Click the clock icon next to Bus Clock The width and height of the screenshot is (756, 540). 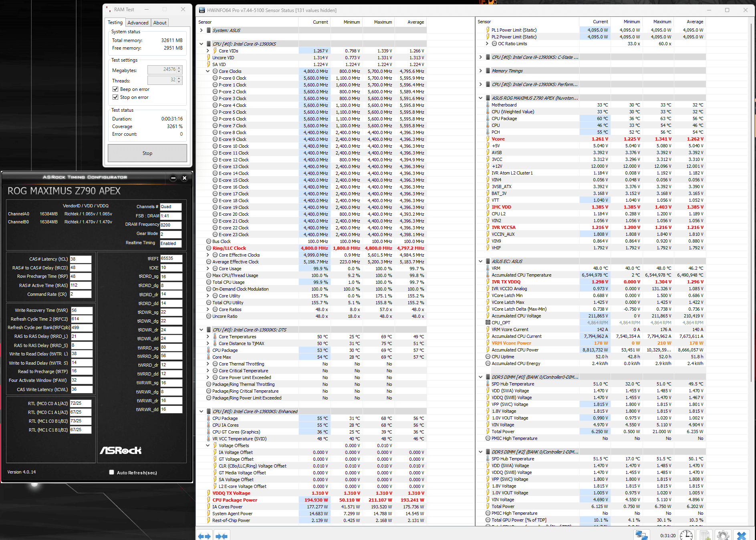pyautogui.click(x=209, y=241)
